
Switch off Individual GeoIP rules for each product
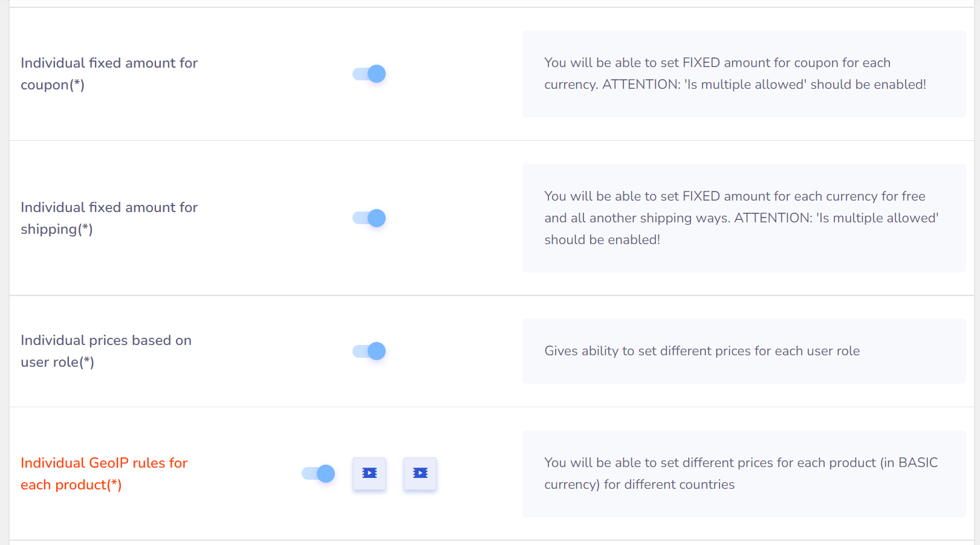click(x=318, y=474)
